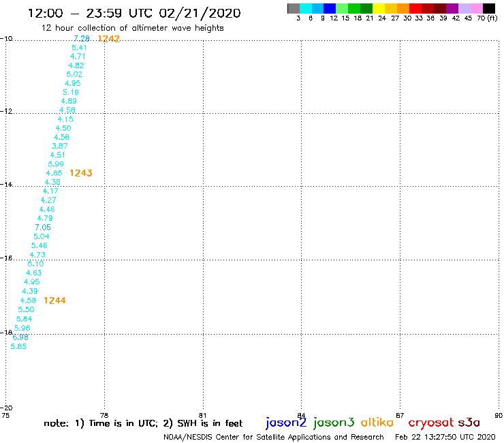Viewport: 504px width, 443px height.
Task: Click the 3.87 wave height value
Action: 60,146
